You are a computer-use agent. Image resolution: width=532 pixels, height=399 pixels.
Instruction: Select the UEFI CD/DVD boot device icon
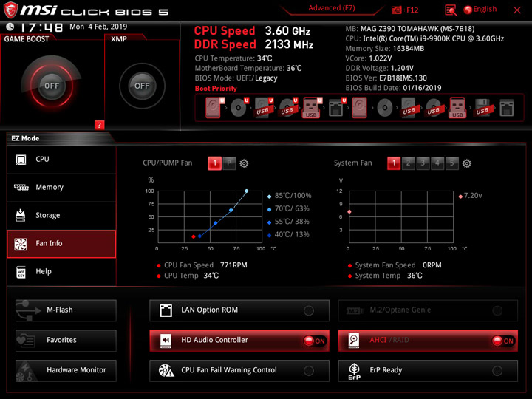point(239,108)
